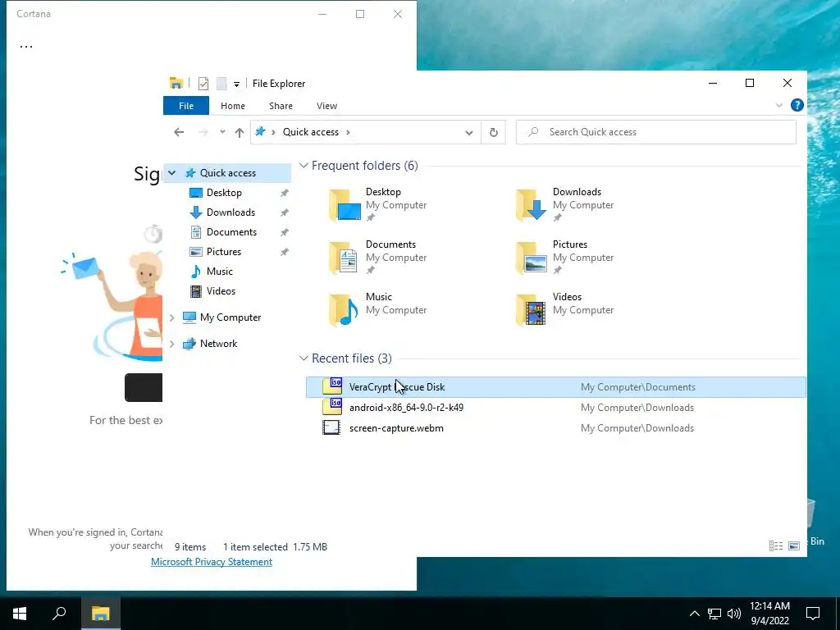Viewport: 840px width, 630px height.
Task: Select Desktop in the navigation pane
Action: coord(224,193)
